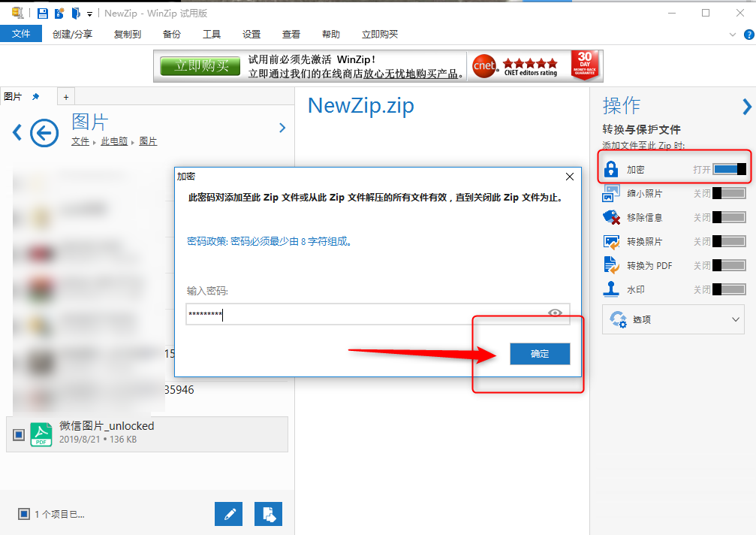This screenshot has height=535, width=756.
Task: Click the left chevron in files pane
Action: 17,132
